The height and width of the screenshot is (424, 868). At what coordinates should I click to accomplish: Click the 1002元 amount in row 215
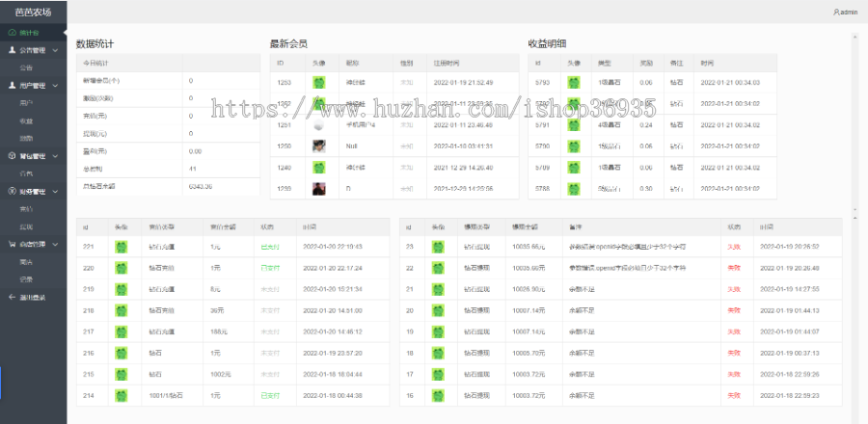pos(219,374)
